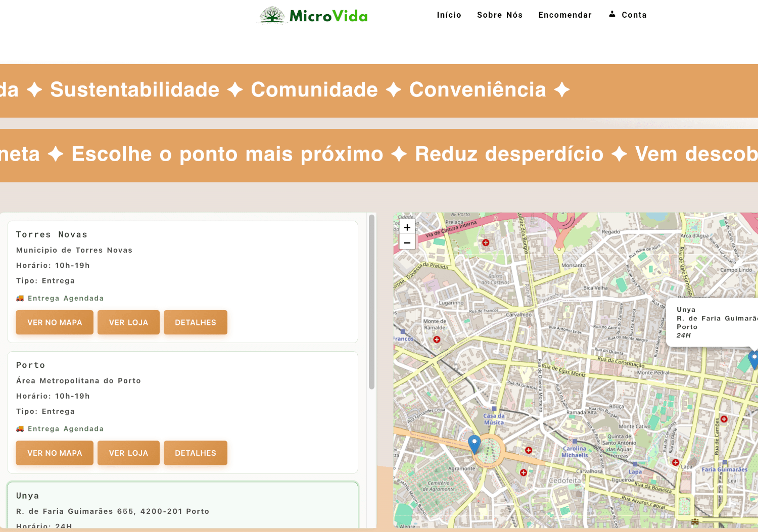Click VER NO MAPA for Porto
Viewport: 758px width, 532px height.
coord(54,453)
